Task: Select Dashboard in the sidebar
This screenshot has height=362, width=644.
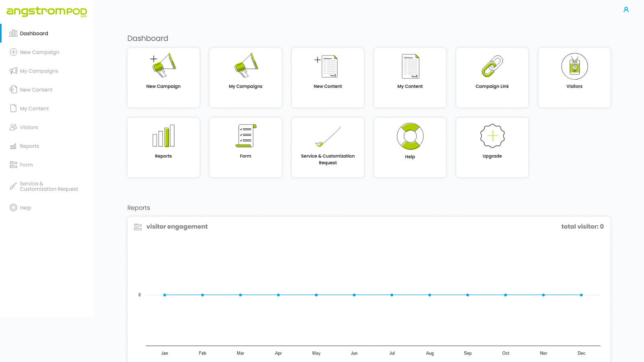Action: 34,33
